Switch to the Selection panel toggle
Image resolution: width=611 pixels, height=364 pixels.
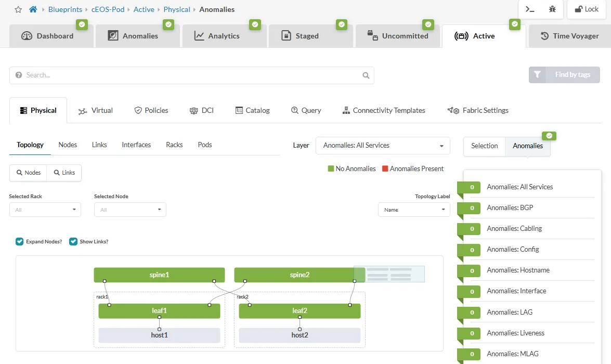coord(484,146)
